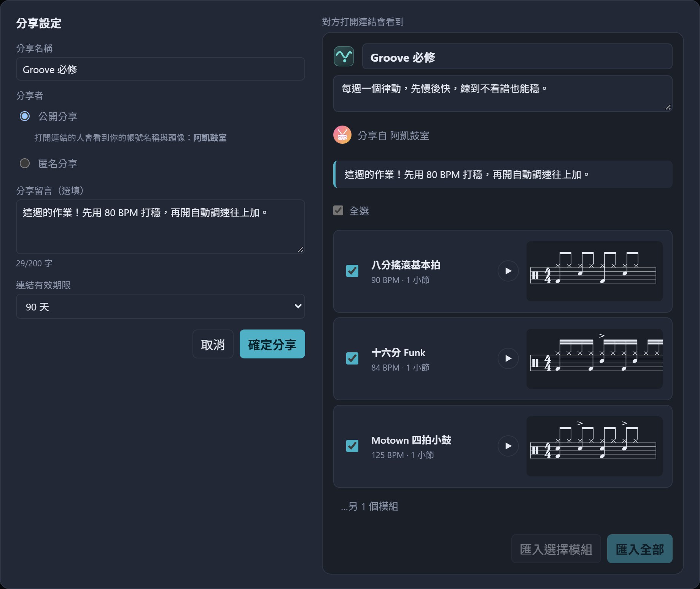Confirm with the 確定分享 button
The height and width of the screenshot is (589, 700).
[272, 344]
